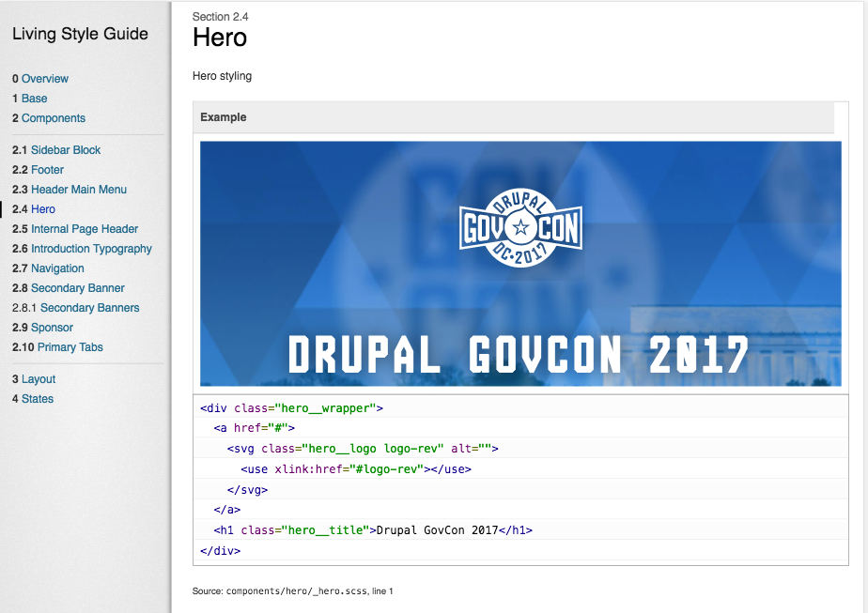Click the Hero page heading
Viewport: 868px width, 613px height.
220,38
